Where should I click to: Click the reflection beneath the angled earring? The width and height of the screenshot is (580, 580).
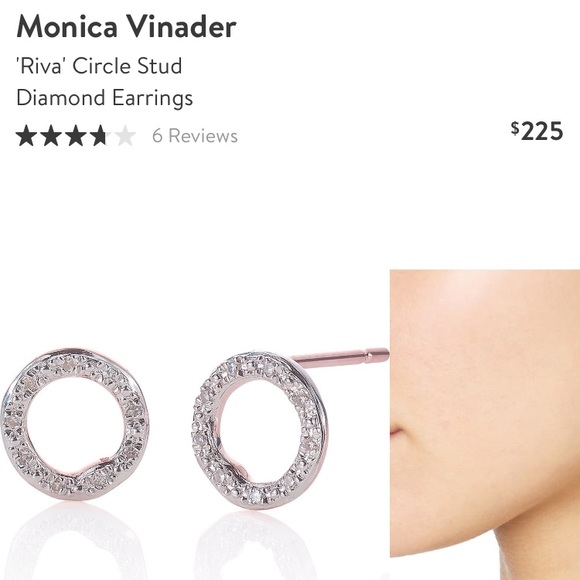click(255, 544)
